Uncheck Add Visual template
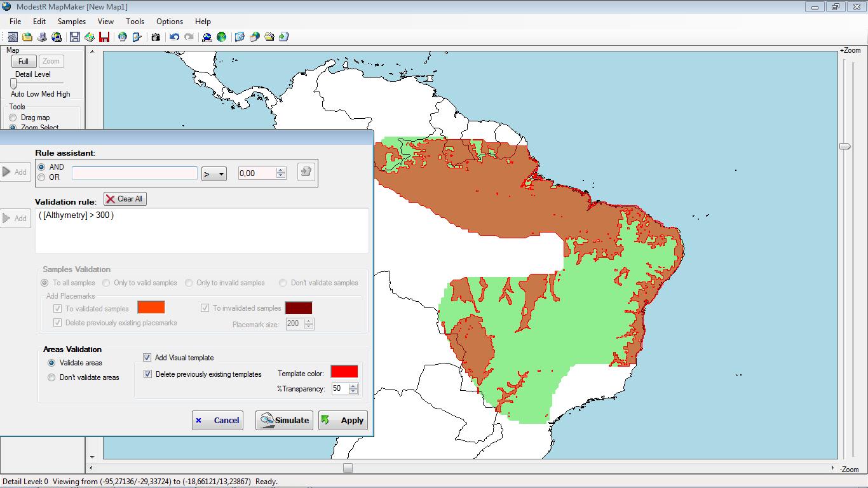 point(147,358)
